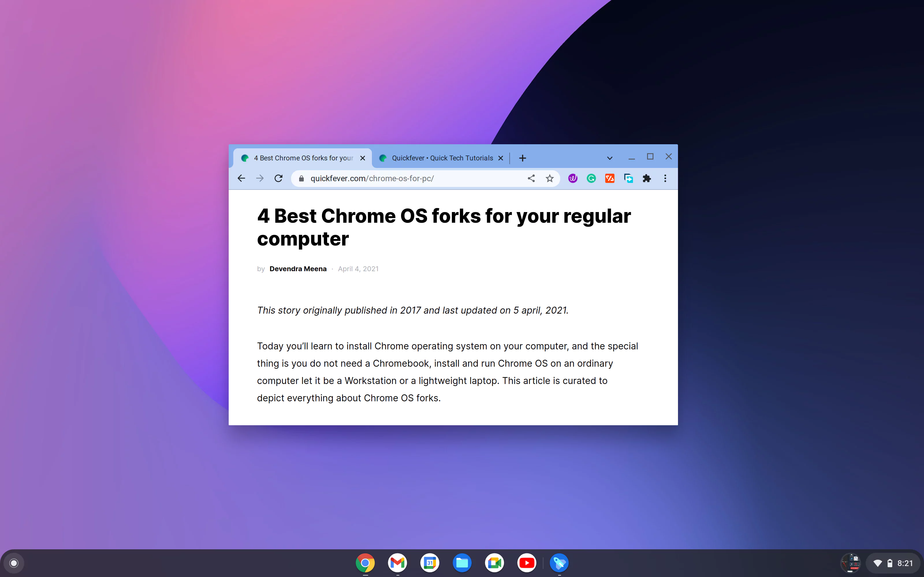Select the 4 Best Chrome OS forks tab

(x=303, y=158)
